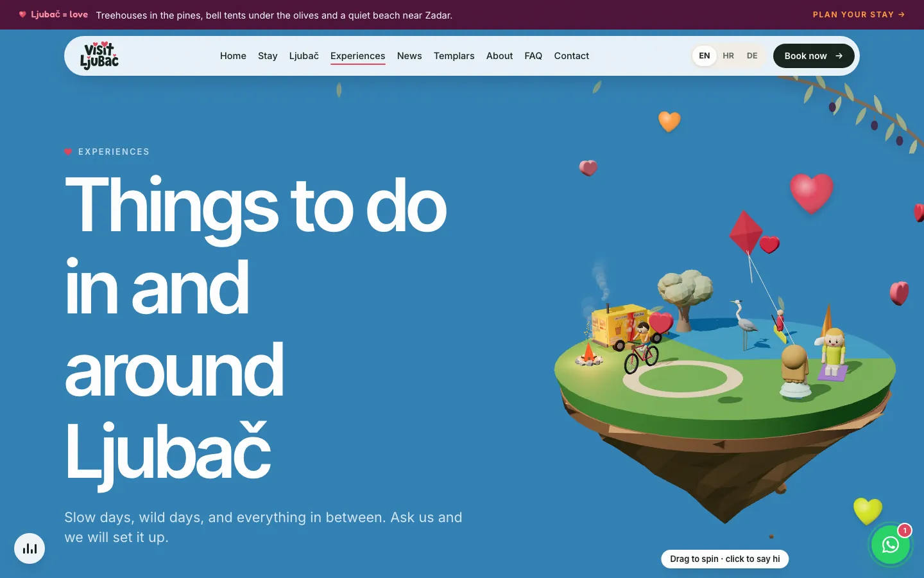Switch language to English (EN)

tap(705, 56)
